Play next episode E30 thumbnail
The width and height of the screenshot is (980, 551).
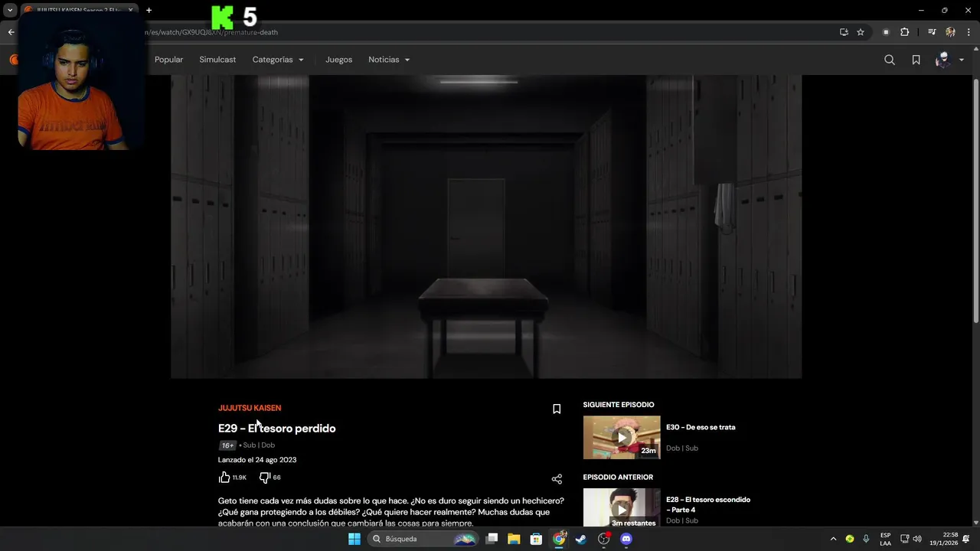click(x=622, y=437)
